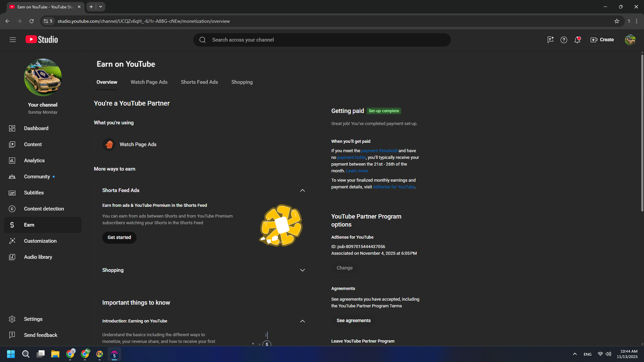Open volume control in system tray
The width and height of the screenshot is (644, 362).
(608, 354)
